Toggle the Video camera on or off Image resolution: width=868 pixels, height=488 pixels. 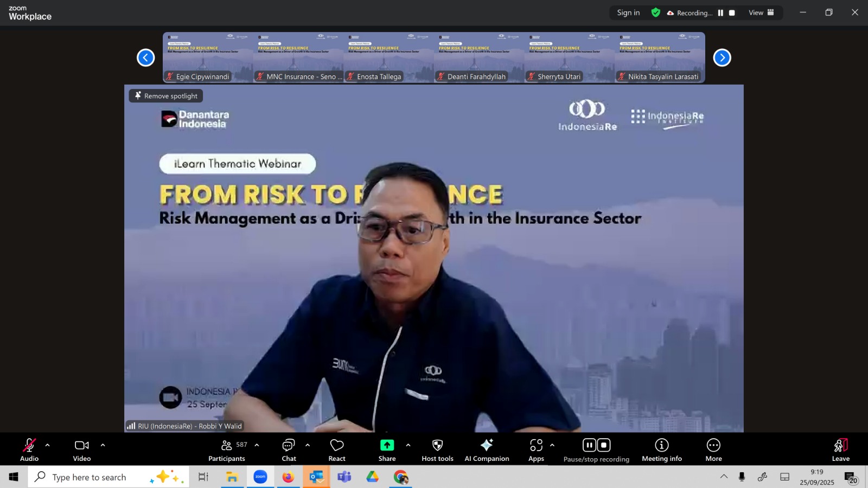pyautogui.click(x=82, y=450)
